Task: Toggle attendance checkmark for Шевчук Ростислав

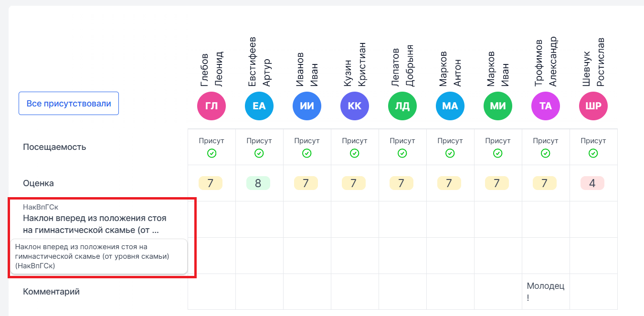Action: (593, 153)
